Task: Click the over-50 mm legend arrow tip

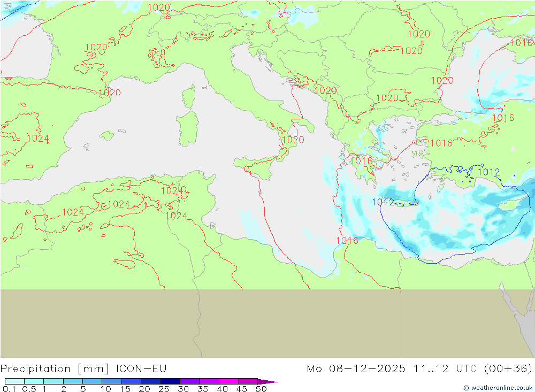Action: click(268, 381)
